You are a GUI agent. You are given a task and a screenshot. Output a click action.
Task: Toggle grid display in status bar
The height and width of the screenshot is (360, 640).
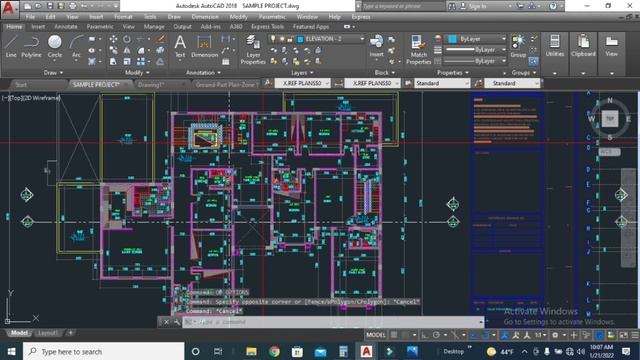pos(394,335)
